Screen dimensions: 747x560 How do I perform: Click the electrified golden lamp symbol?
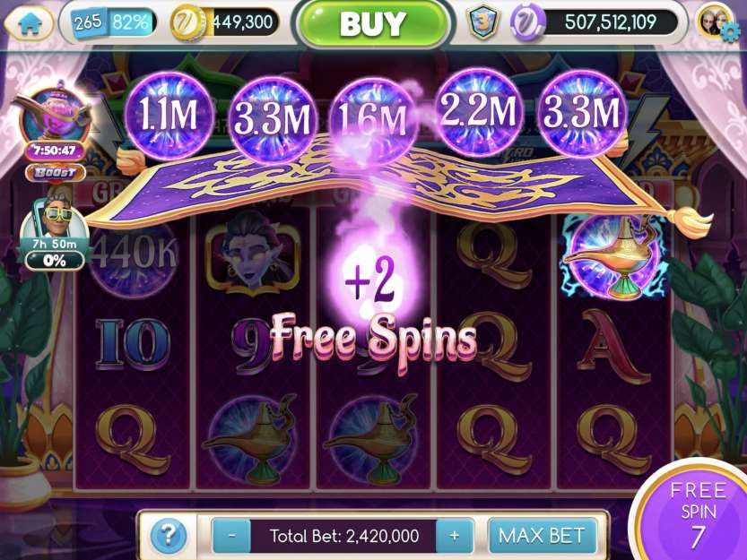pyautogui.click(x=613, y=257)
